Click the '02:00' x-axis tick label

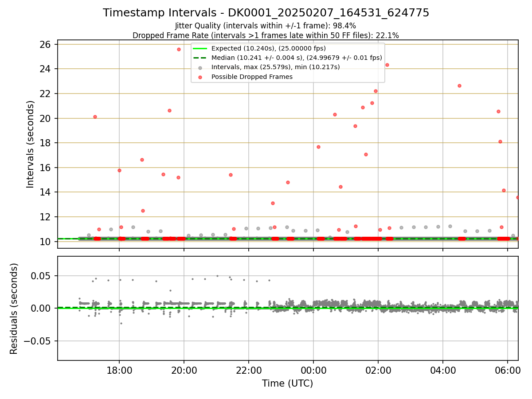click(378, 370)
